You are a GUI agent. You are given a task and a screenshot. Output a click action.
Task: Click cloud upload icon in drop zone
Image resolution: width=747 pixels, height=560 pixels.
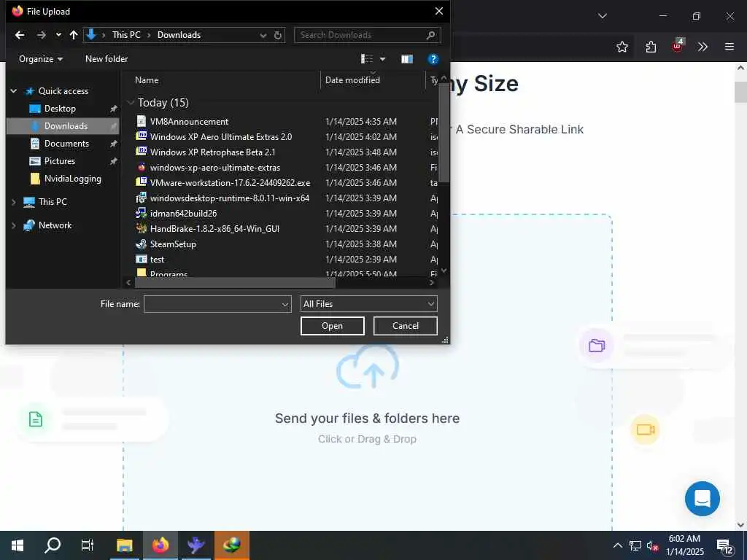coord(368,367)
